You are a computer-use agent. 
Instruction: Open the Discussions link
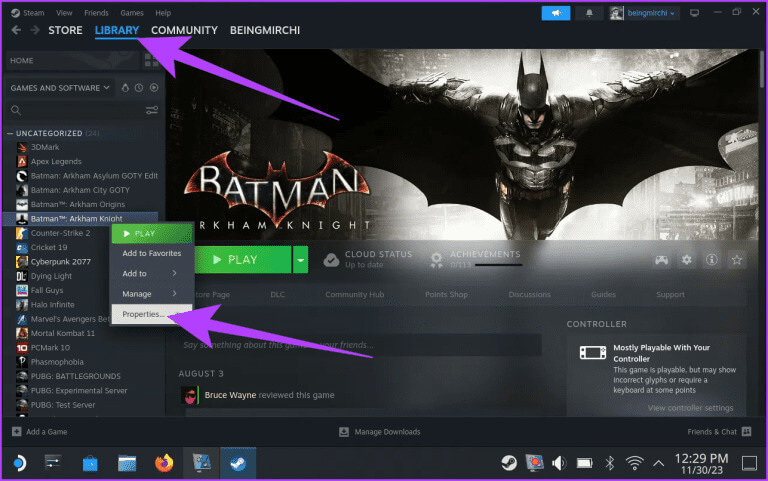[529, 294]
